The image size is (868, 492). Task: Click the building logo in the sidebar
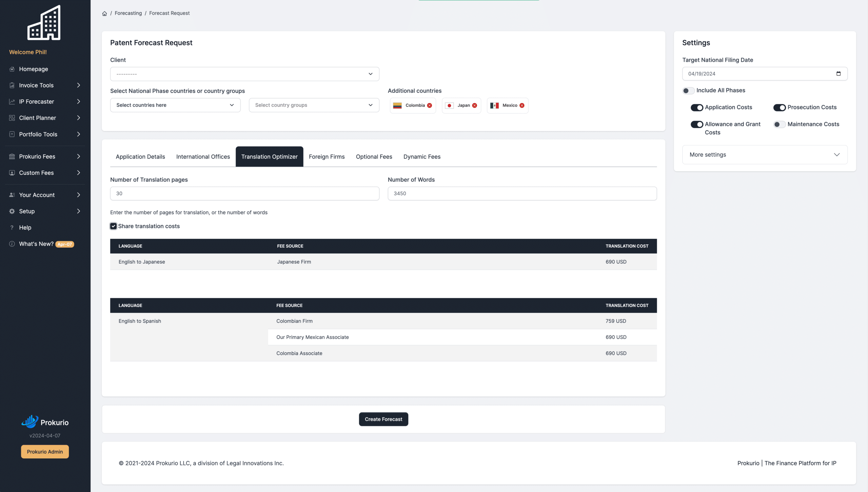point(44,22)
